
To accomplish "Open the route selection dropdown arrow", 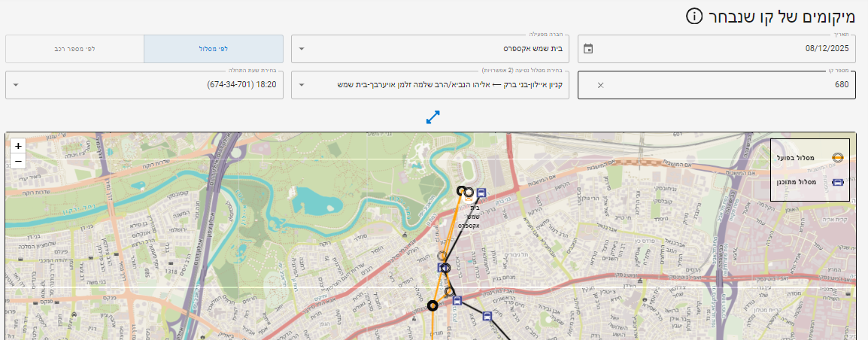I will (301, 85).
